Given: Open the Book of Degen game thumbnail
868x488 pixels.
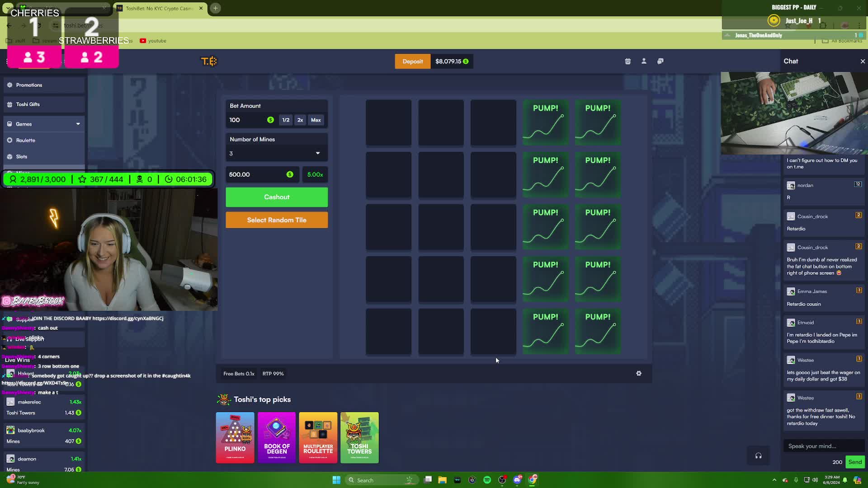Looking at the screenshot, I should click(277, 438).
